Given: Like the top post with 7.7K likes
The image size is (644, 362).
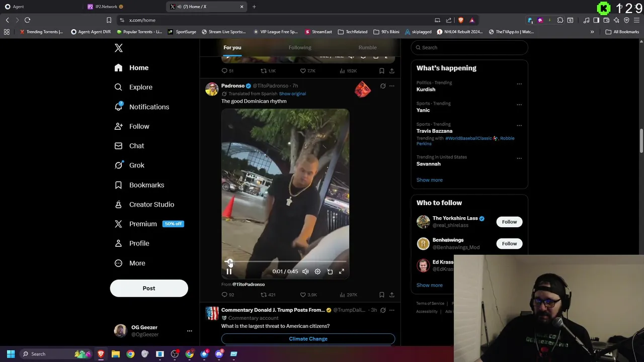Looking at the screenshot, I should coord(308,71).
